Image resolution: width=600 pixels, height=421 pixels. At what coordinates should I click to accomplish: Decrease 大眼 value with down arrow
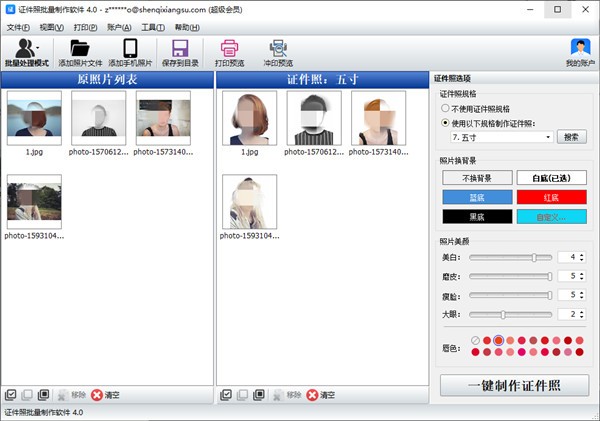(582, 317)
